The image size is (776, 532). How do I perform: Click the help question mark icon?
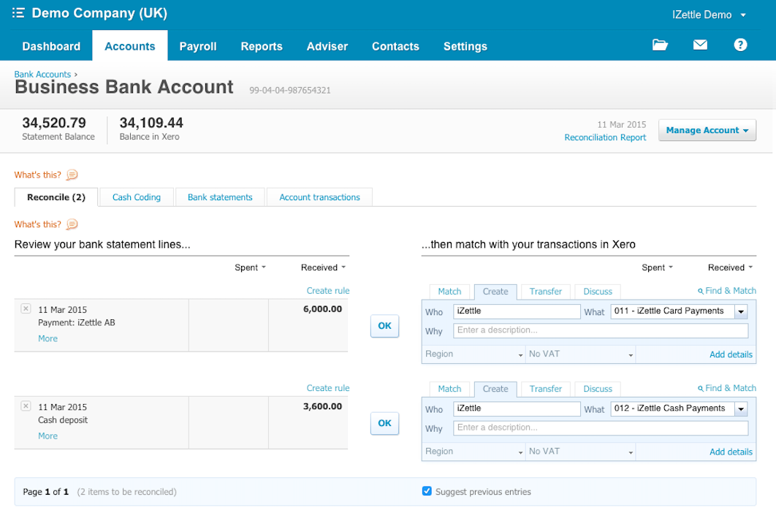(x=740, y=45)
